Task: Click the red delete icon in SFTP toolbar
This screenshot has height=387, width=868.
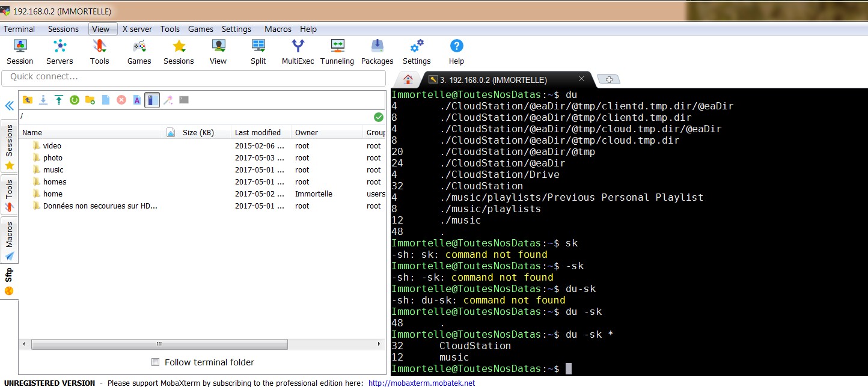Action: (x=121, y=100)
